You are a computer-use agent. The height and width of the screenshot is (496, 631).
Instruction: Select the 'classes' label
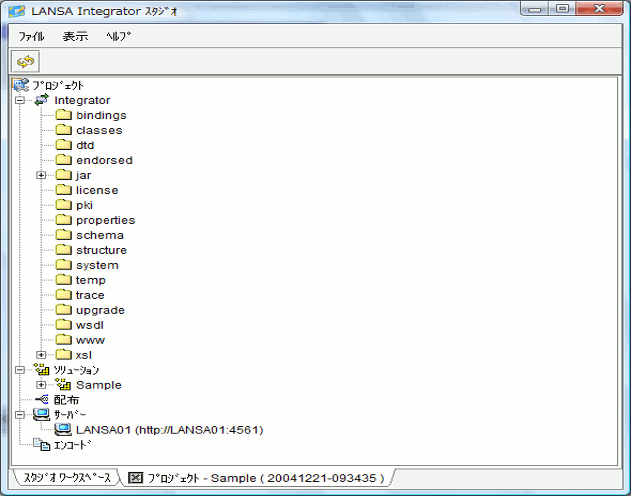pos(99,130)
